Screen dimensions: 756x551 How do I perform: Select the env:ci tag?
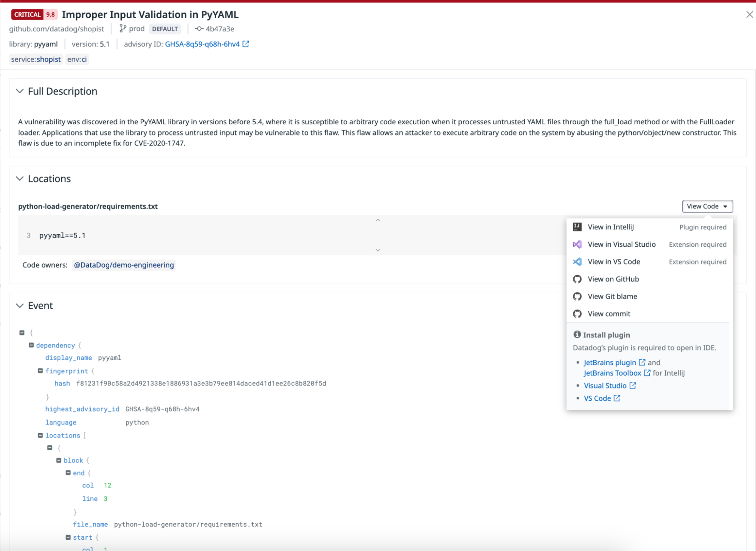point(77,59)
